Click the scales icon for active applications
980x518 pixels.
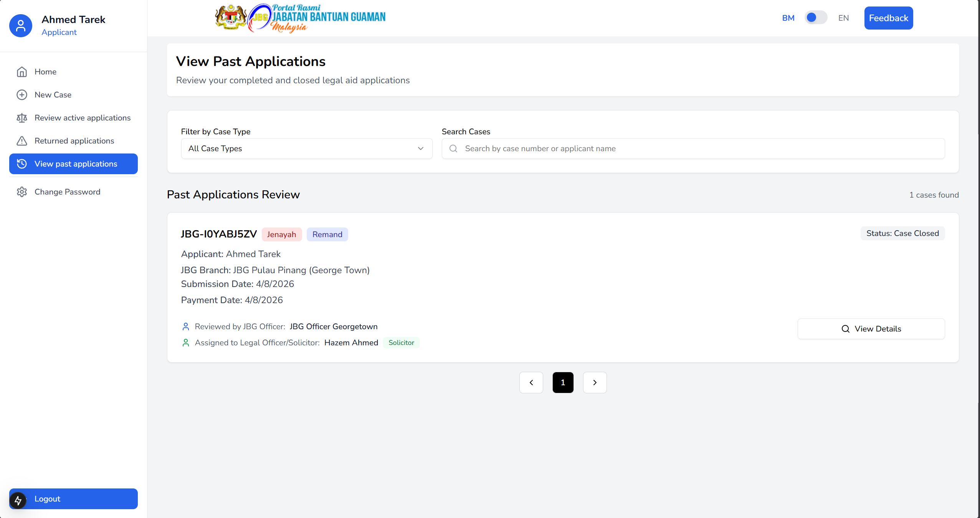click(x=22, y=118)
